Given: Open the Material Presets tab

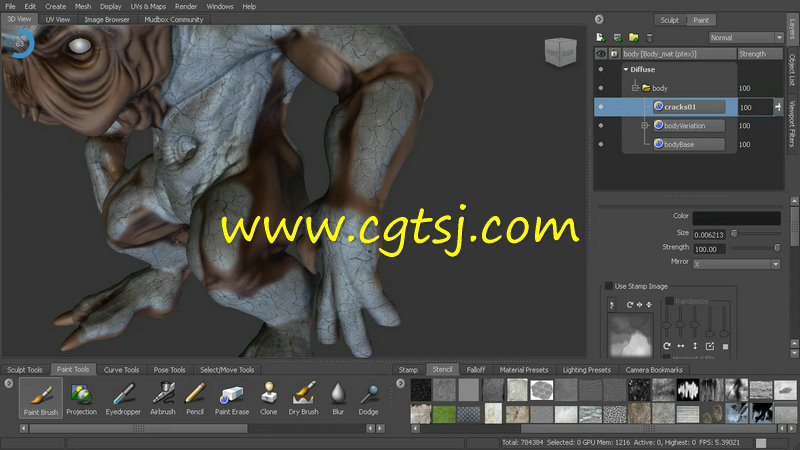Looking at the screenshot, I should click(x=523, y=370).
